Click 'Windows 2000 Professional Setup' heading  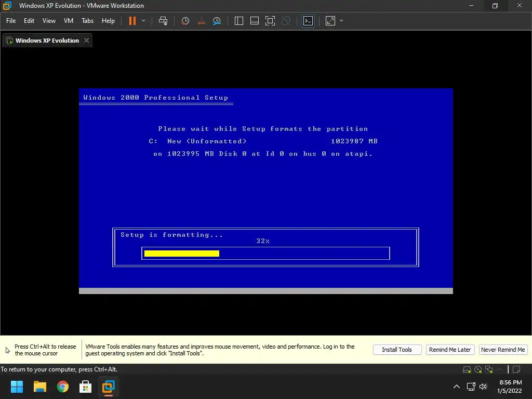pyautogui.click(x=156, y=98)
